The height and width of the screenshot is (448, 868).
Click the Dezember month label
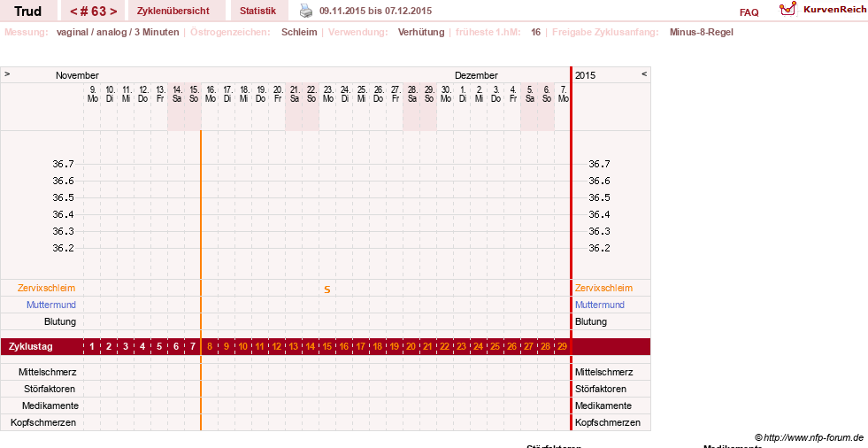pos(476,75)
